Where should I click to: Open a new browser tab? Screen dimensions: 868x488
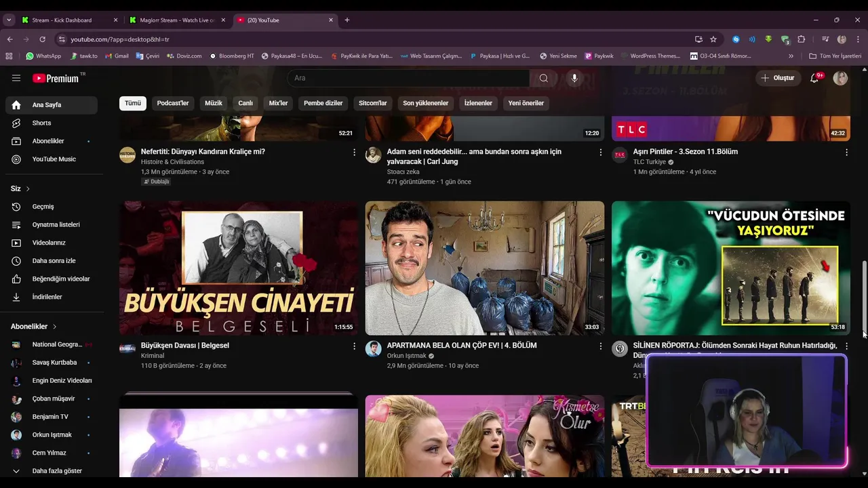pyautogui.click(x=347, y=20)
